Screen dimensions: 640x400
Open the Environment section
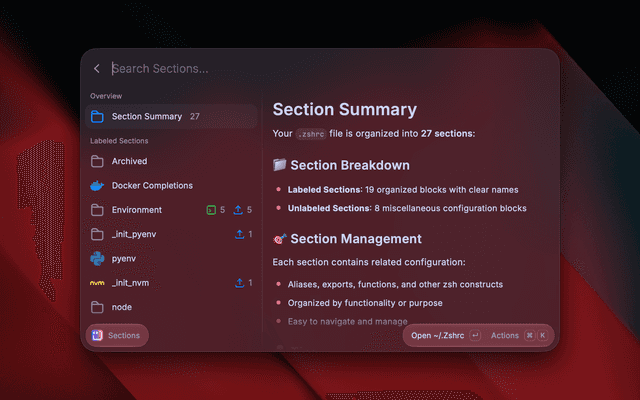171,210
